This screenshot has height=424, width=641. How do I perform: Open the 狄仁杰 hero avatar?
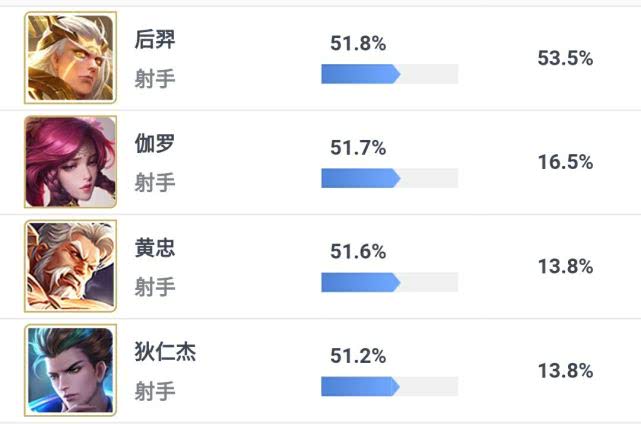click(x=70, y=370)
